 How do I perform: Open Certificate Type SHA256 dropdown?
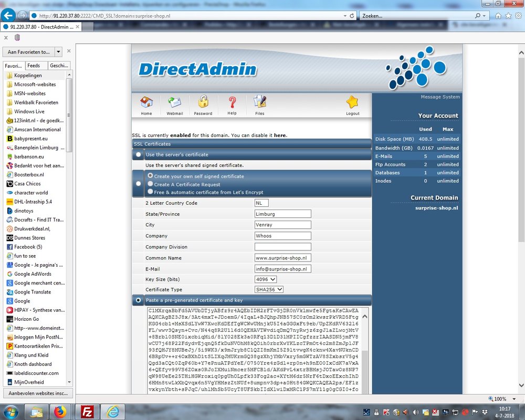[x=269, y=289]
